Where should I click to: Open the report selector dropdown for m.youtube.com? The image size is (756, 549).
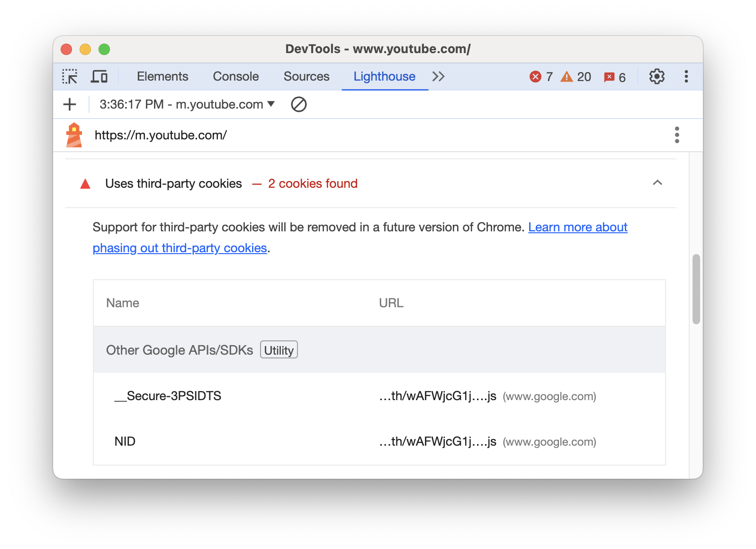coord(187,104)
